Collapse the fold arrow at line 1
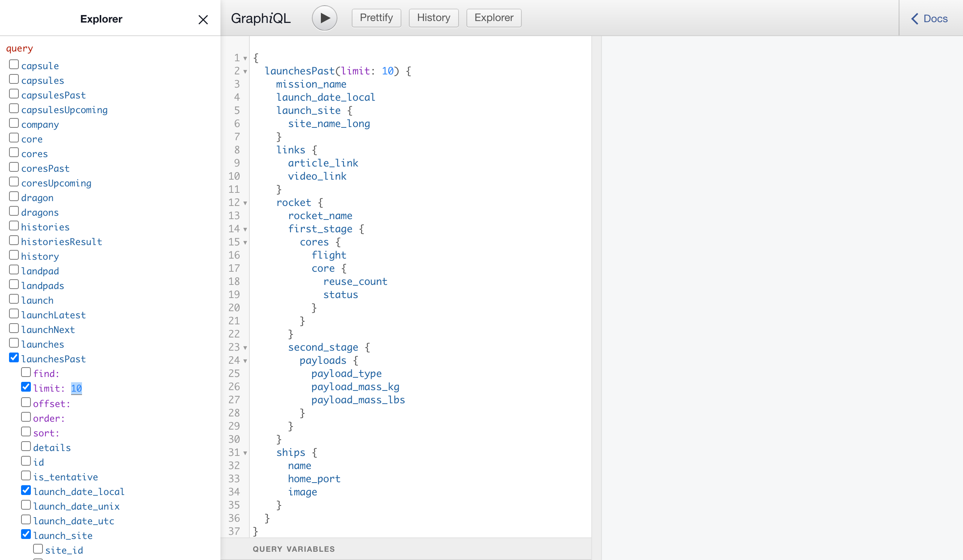The height and width of the screenshot is (560, 963). tap(245, 58)
